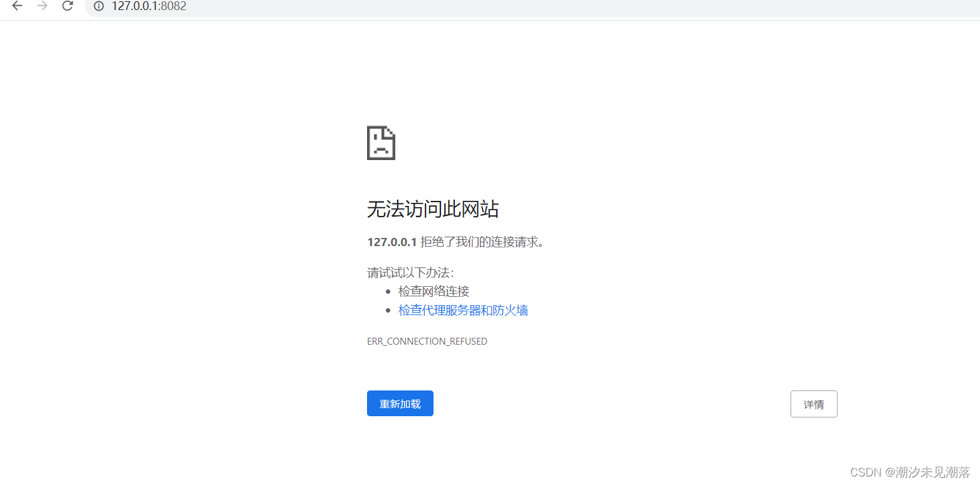Image resolution: width=980 pixels, height=484 pixels.
Task: Click the blue 重新加载 reload control
Action: click(400, 403)
